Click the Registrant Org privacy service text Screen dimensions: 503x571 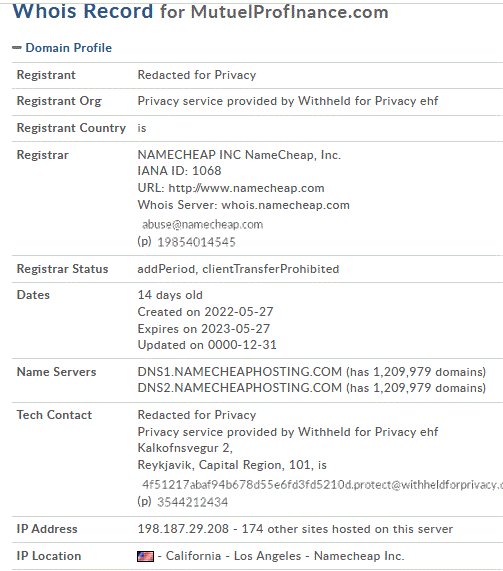[288, 101]
